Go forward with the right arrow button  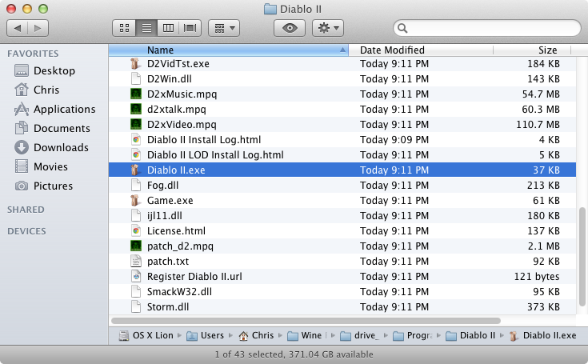(x=38, y=28)
